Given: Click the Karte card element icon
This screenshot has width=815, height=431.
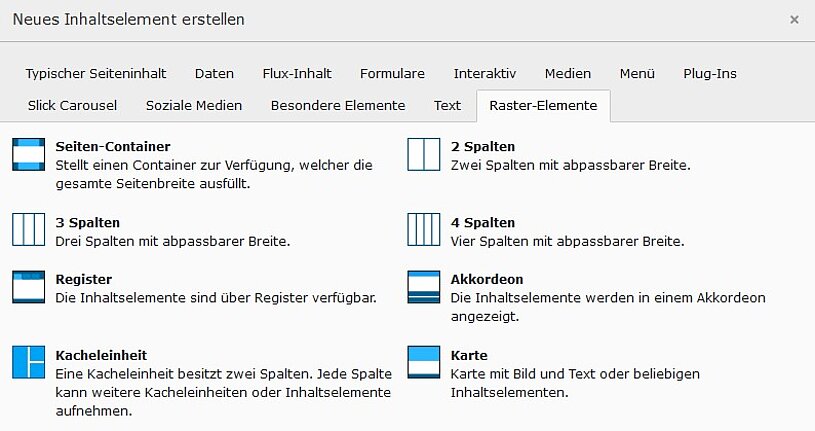Looking at the screenshot, I should pos(424,362).
